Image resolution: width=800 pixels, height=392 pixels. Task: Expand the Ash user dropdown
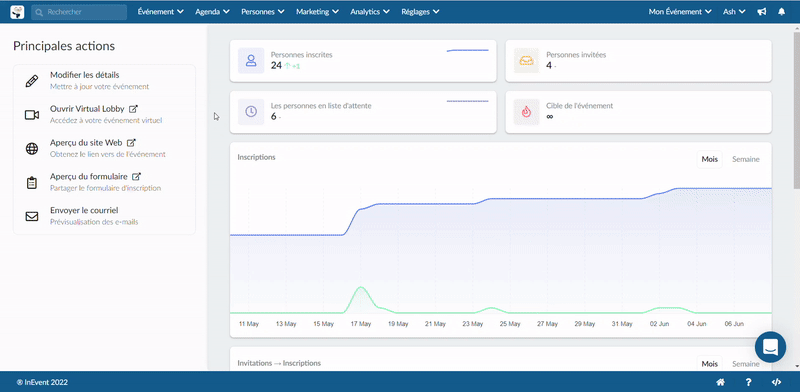coord(734,12)
